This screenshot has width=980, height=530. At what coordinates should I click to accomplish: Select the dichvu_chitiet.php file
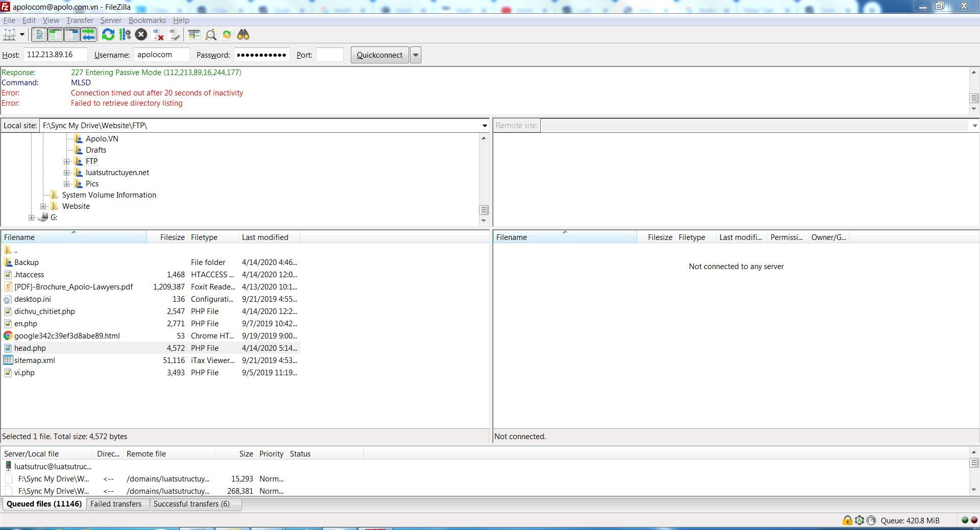[150, 311]
